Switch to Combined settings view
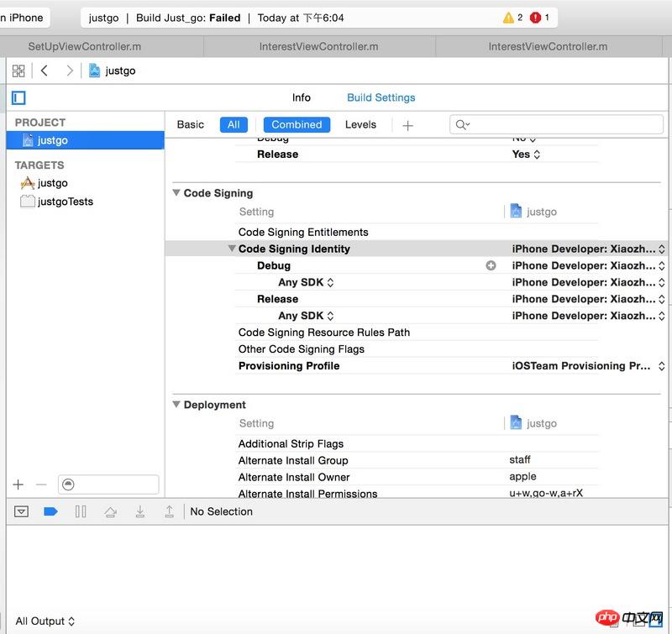 coord(297,124)
